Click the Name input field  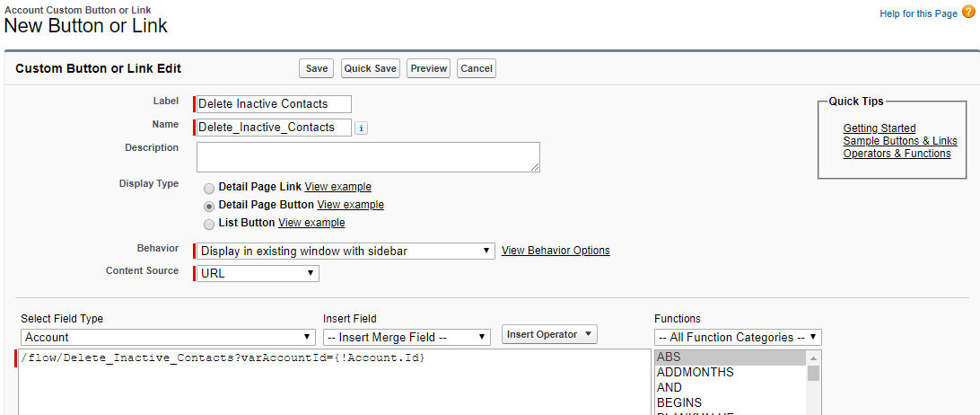[274, 127]
